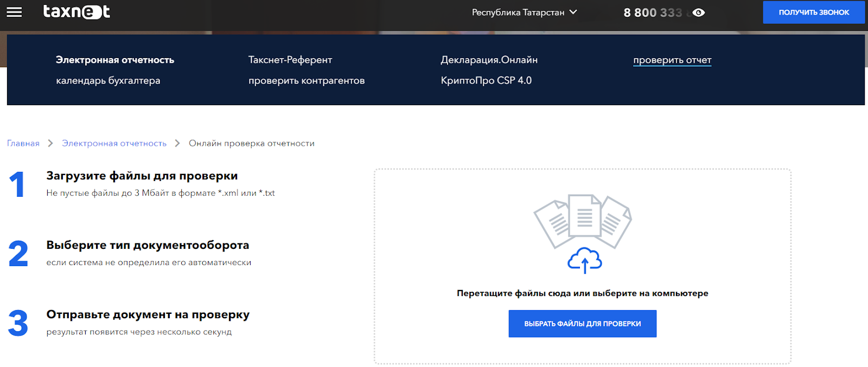Expand the Республика Татарстан region dropdown
Viewport: 868px width, 367px height.
[524, 12]
